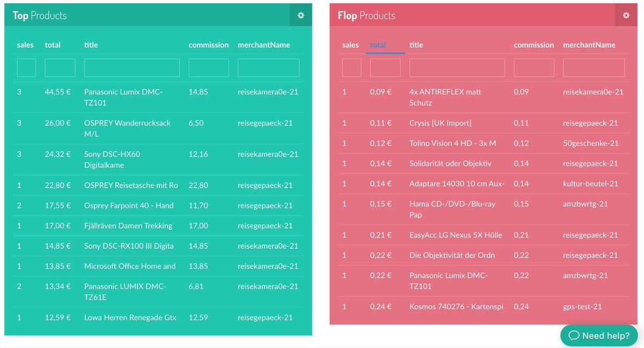The width and height of the screenshot is (644, 348).
Task: Click the gps-test-21 merchant cell
Action: click(582, 307)
